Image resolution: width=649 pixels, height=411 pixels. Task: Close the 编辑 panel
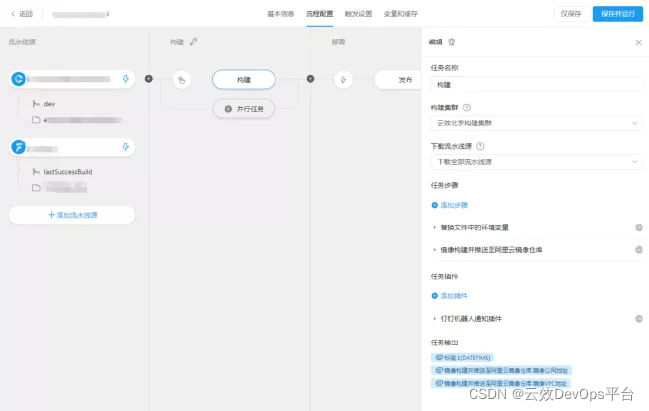point(639,42)
